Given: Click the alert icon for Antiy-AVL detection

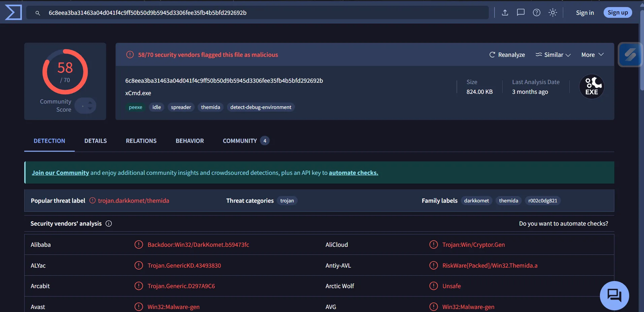Looking at the screenshot, I should click(434, 265).
